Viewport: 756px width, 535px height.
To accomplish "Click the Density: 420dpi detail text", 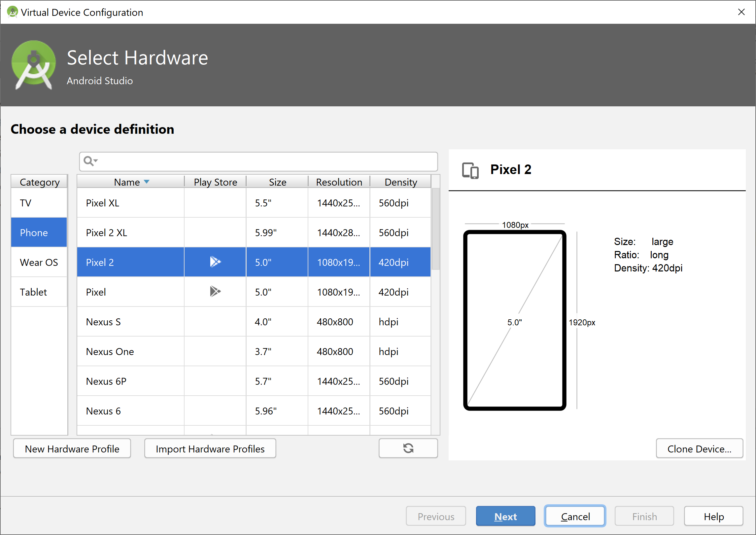I will [x=648, y=268].
